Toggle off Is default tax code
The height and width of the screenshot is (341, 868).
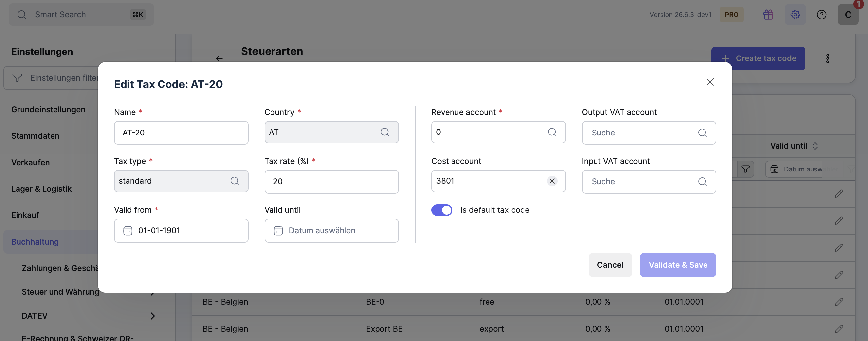pos(442,210)
